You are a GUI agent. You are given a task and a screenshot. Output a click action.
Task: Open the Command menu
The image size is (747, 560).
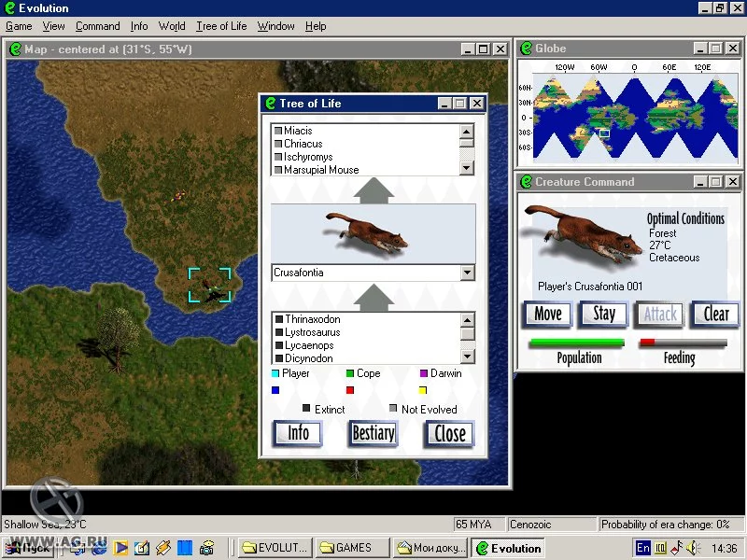click(x=98, y=26)
